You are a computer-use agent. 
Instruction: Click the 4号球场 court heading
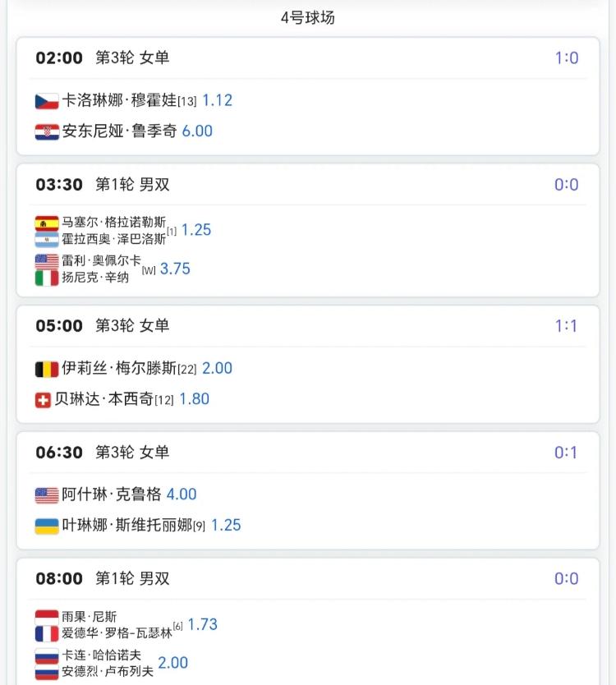coord(308,18)
